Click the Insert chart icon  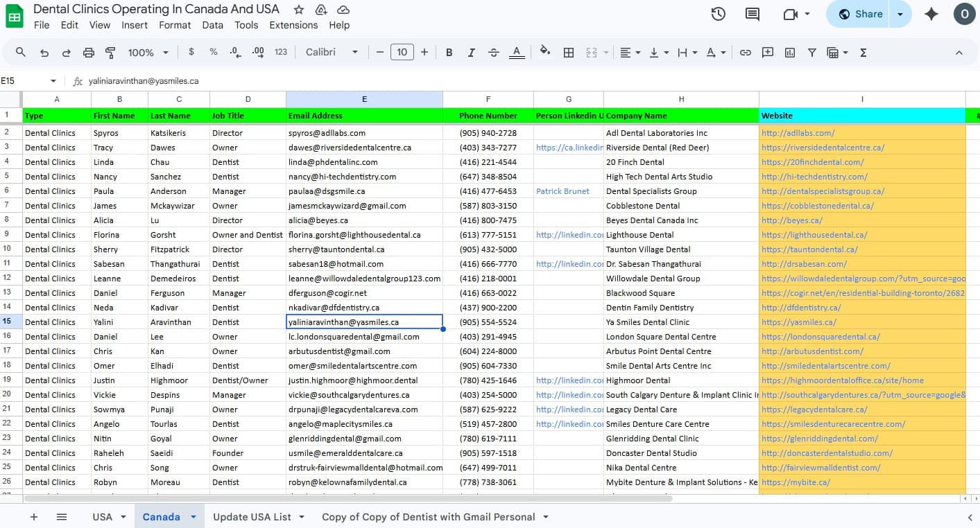click(x=790, y=53)
